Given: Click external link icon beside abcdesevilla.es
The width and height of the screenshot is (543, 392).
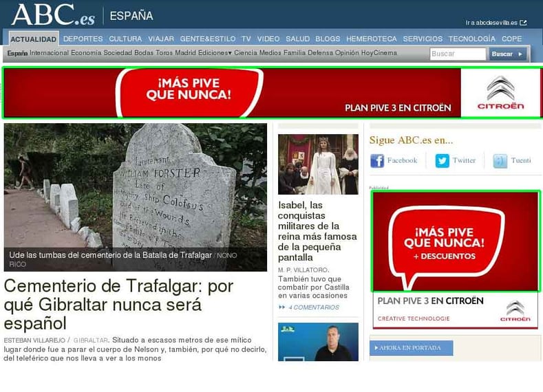Looking at the screenshot, I should pyautogui.click(x=523, y=23).
